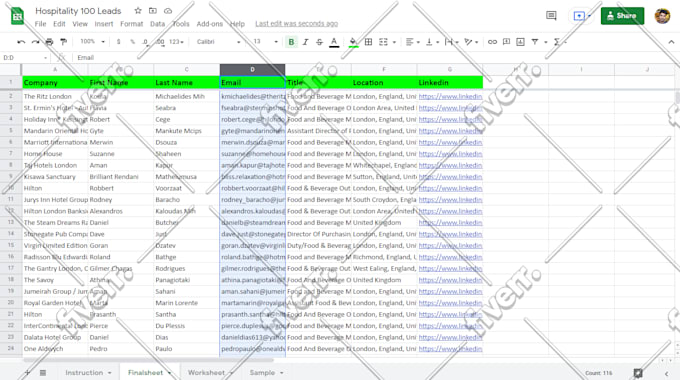The height and width of the screenshot is (380, 680).
Task: Click the Print icon
Action: (x=49, y=42)
